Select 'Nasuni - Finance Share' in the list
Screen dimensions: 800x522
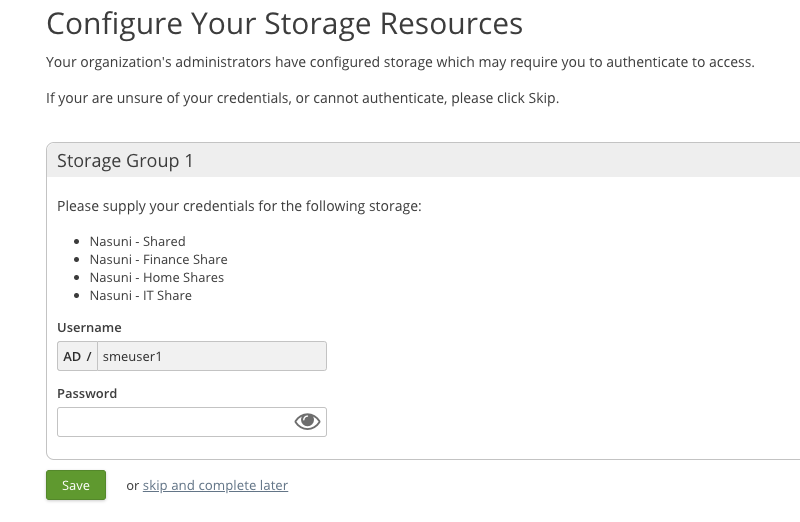click(158, 259)
